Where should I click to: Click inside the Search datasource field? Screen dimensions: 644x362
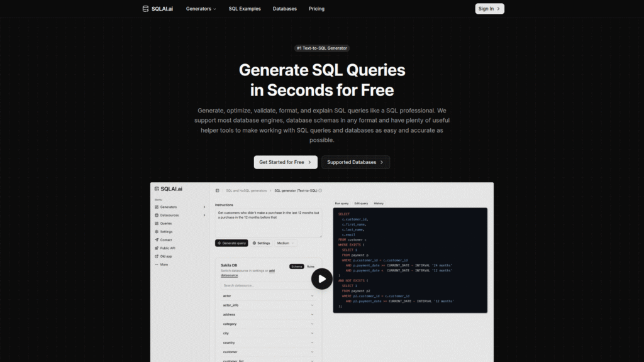click(x=252, y=285)
